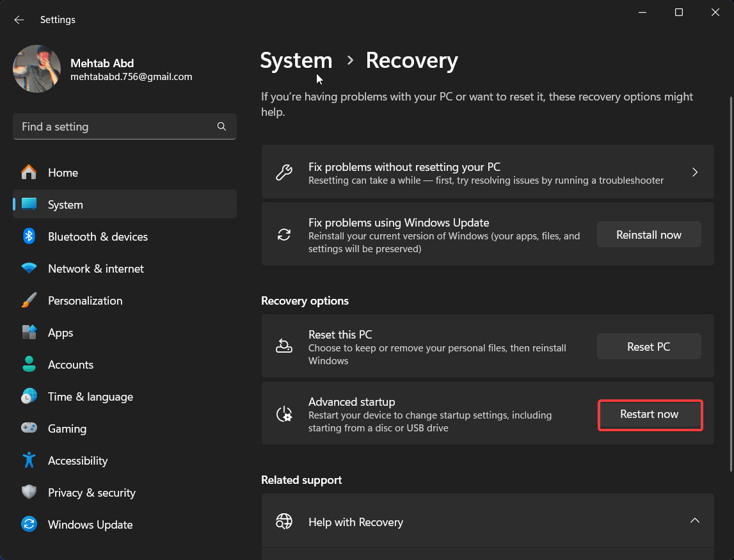The height and width of the screenshot is (560, 734).
Task: Click the System monitor icon
Action: click(29, 204)
